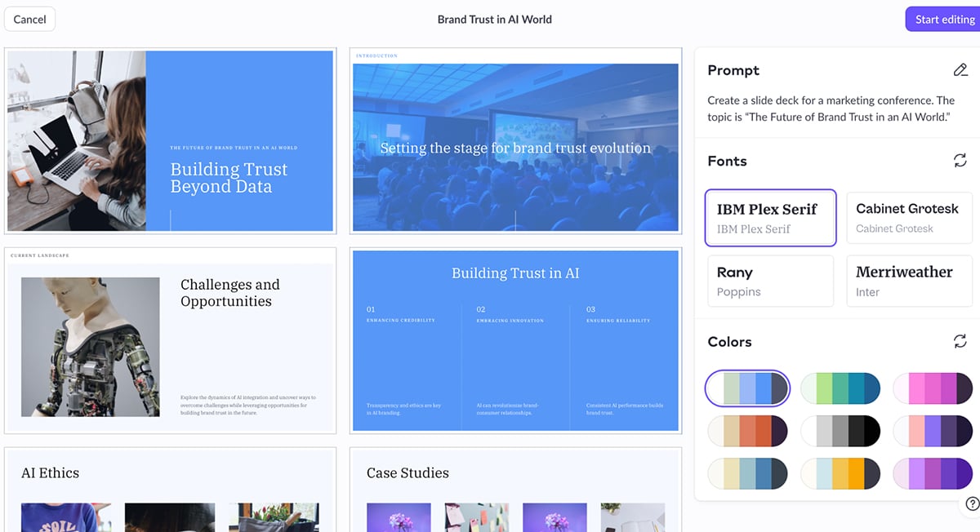
Task: Select the Merriweather with Inter font pairing
Action: point(909,281)
